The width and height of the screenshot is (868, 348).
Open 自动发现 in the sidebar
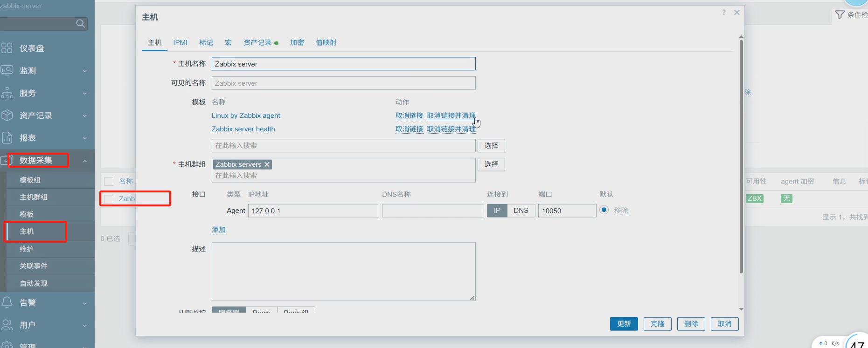[34, 283]
